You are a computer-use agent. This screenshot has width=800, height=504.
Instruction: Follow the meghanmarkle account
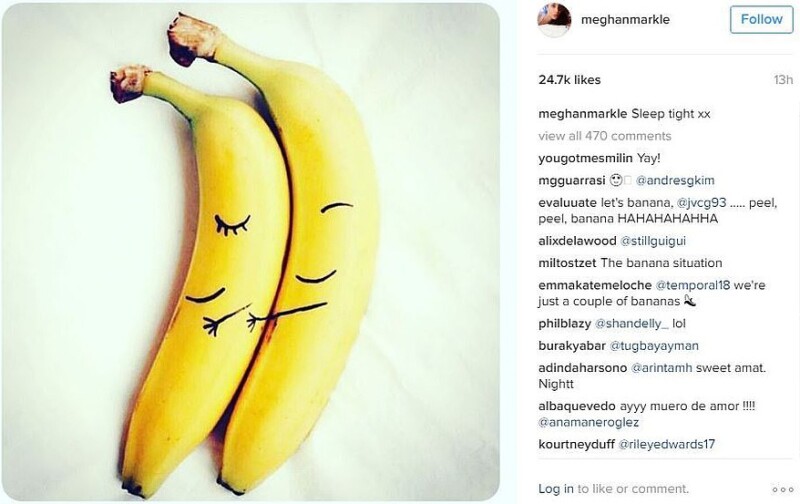[761, 19]
